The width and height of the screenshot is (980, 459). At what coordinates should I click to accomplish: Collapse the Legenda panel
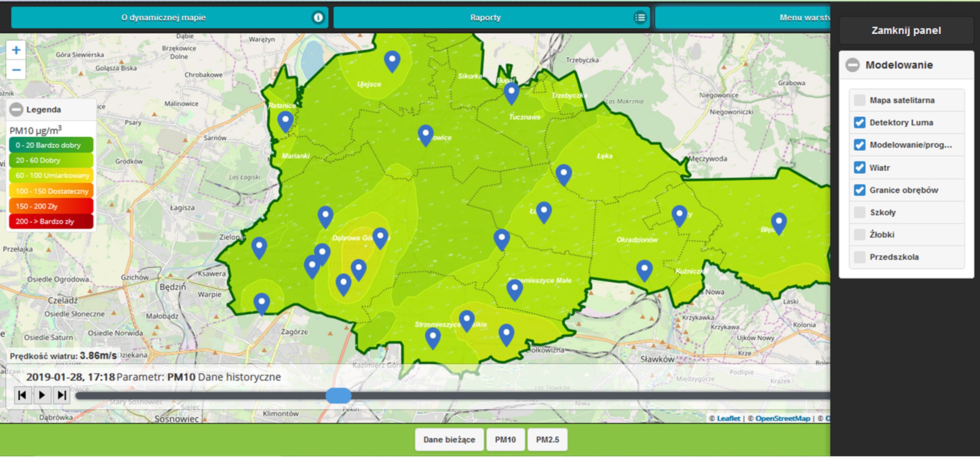[x=16, y=110]
